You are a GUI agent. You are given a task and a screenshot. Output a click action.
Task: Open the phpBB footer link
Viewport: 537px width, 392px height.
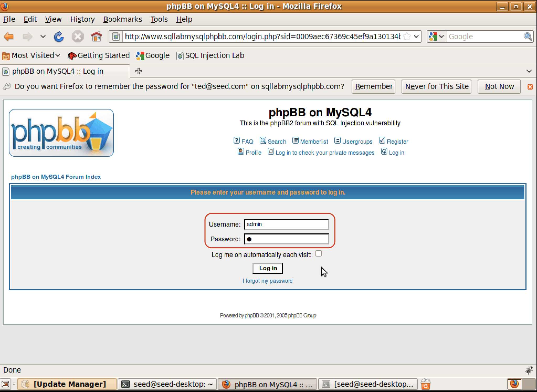tap(252, 315)
